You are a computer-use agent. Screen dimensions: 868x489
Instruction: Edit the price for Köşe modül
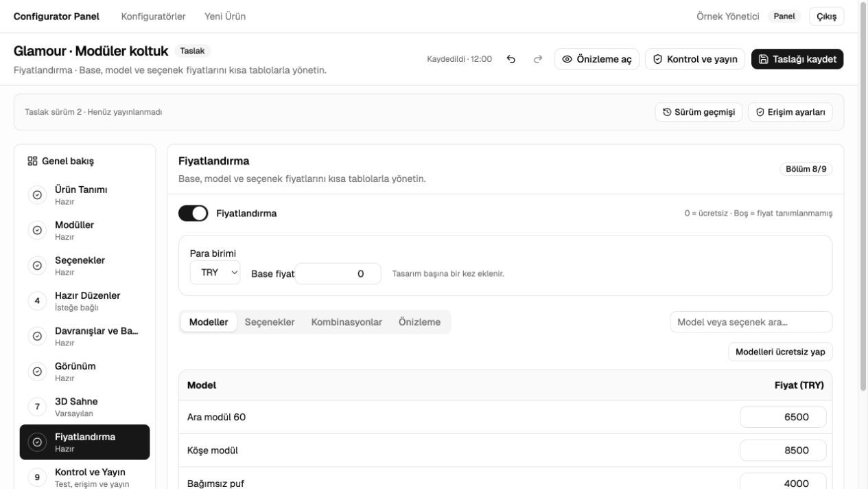(783, 451)
